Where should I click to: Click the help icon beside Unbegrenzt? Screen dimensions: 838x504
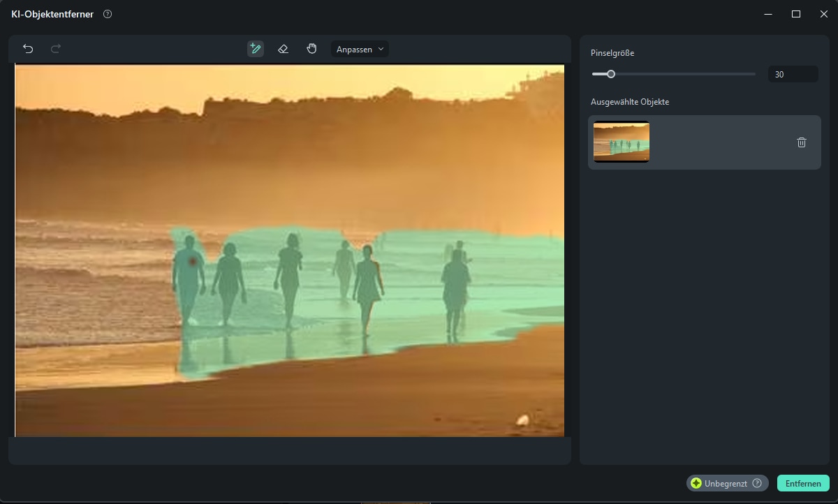pyautogui.click(x=756, y=483)
